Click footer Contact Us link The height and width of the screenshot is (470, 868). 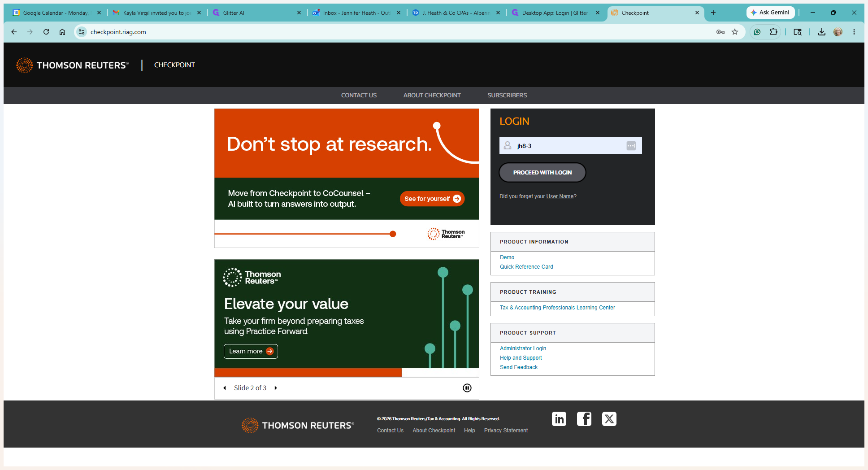pyautogui.click(x=390, y=431)
